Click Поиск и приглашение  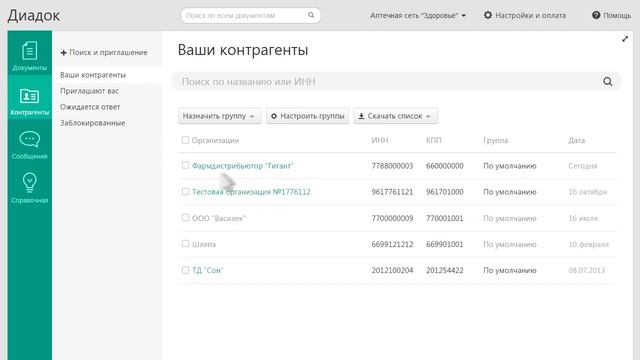(104, 52)
